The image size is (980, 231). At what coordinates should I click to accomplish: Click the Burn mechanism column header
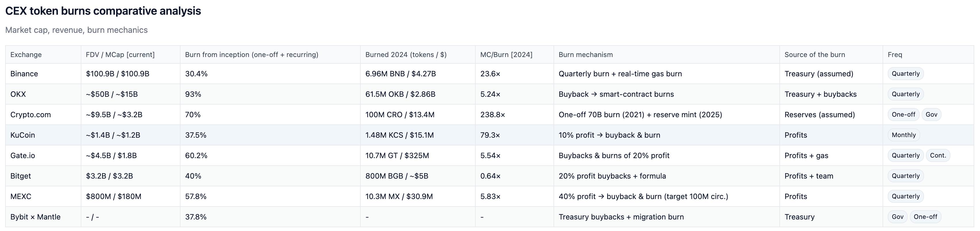click(x=585, y=54)
